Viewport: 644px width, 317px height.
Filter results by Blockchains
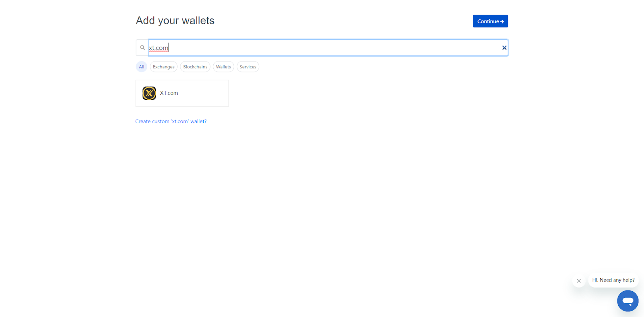[195, 67]
